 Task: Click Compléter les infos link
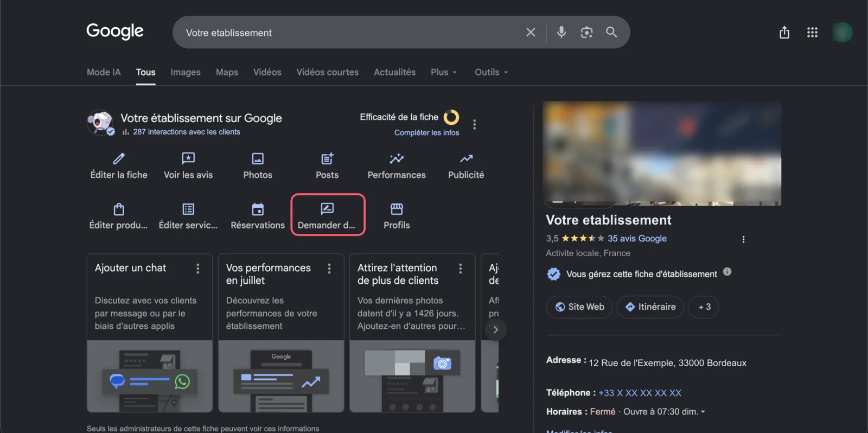426,132
